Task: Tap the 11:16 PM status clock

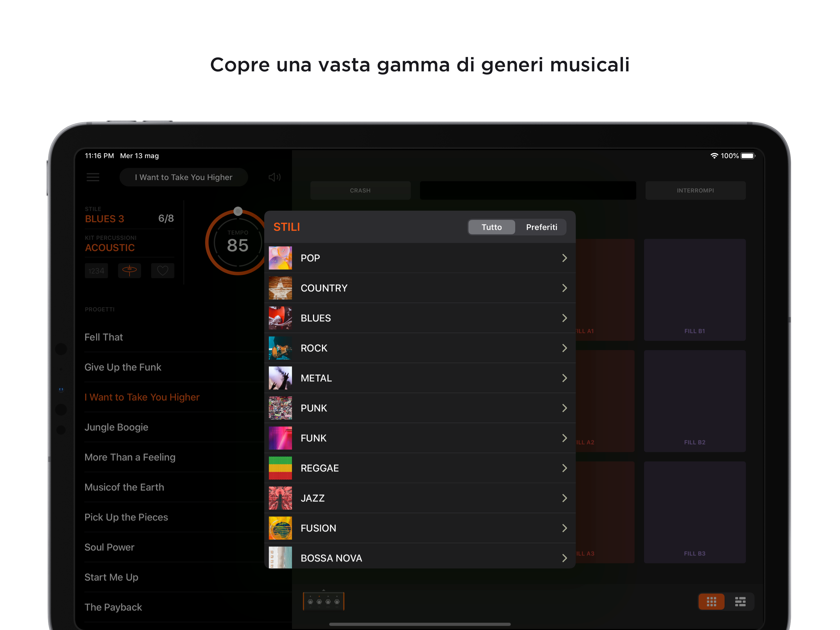Action: click(x=99, y=156)
